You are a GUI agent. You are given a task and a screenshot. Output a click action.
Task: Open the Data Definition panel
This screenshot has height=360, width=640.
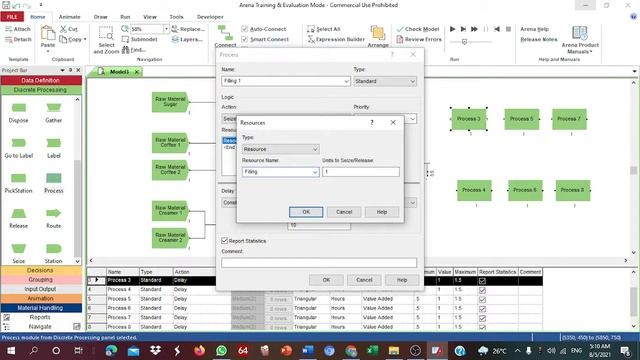click(x=40, y=80)
